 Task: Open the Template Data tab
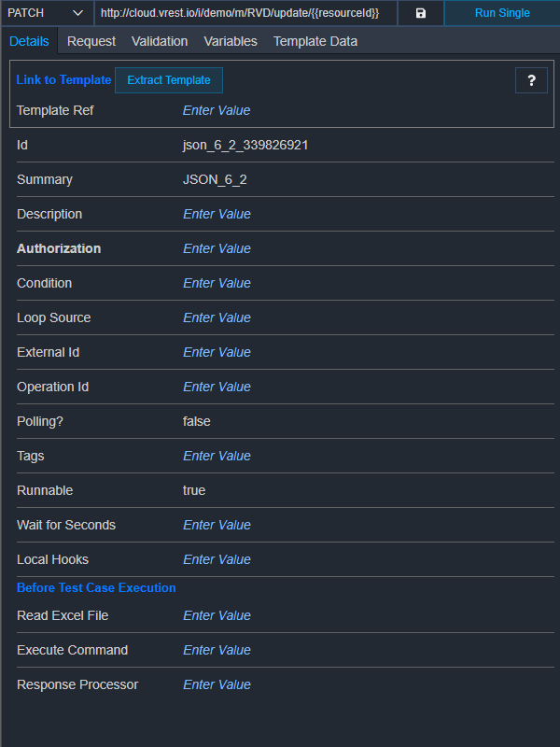pos(315,41)
